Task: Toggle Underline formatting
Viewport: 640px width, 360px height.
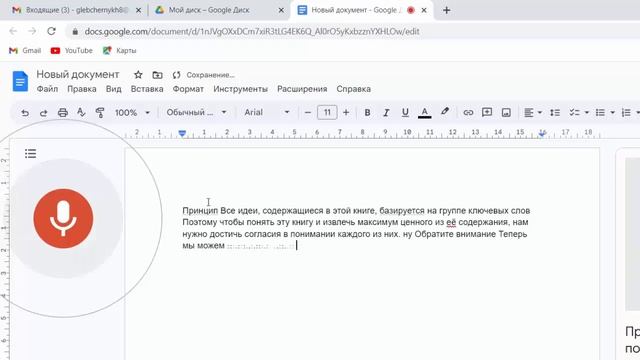Action: click(x=405, y=113)
